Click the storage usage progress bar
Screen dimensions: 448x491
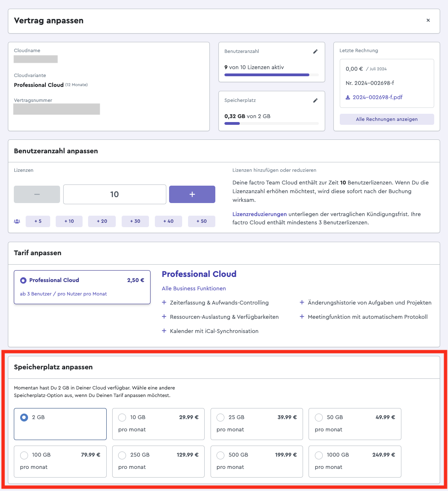pos(271,124)
